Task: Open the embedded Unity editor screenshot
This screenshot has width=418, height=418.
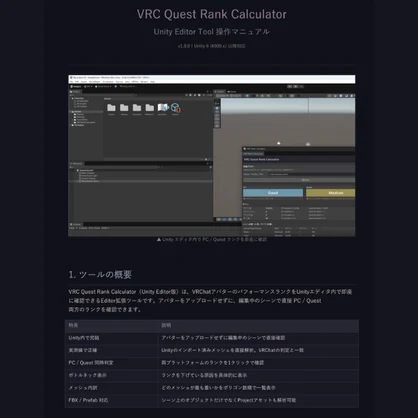Action: pyautogui.click(x=212, y=156)
